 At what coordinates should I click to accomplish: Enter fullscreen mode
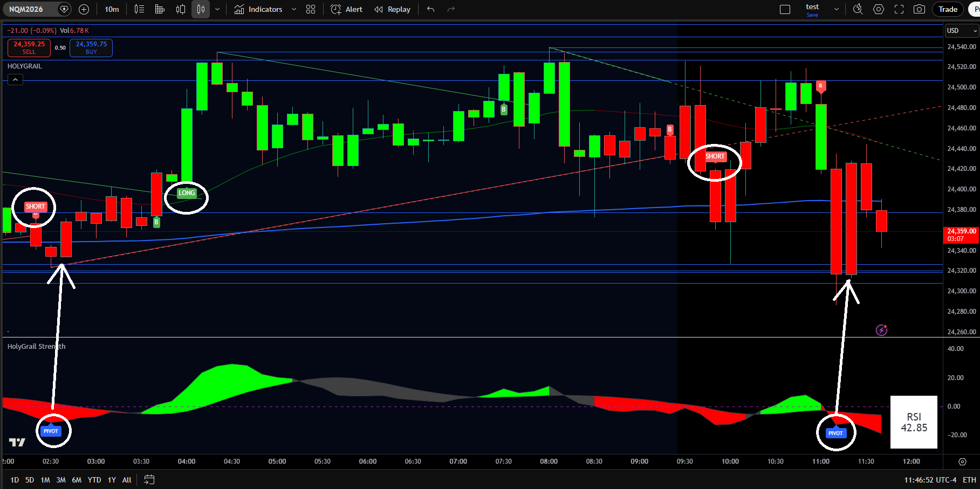click(x=899, y=9)
